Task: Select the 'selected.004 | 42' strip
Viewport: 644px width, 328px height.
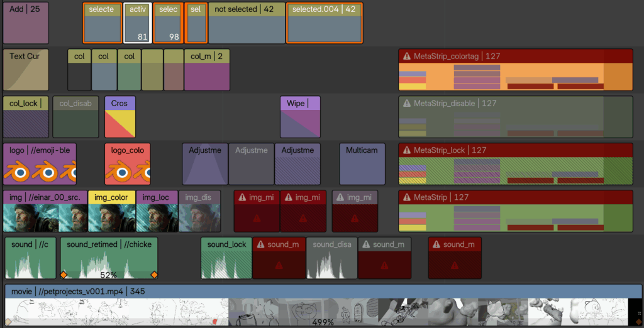Action: point(325,23)
